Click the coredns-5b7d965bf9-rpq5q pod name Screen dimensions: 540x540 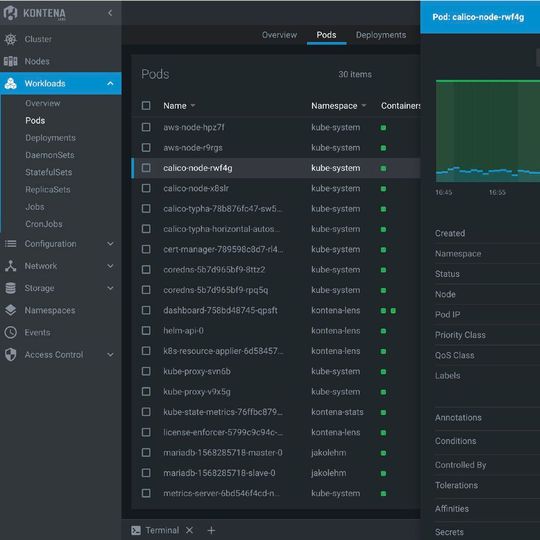pyautogui.click(x=216, y=290)
